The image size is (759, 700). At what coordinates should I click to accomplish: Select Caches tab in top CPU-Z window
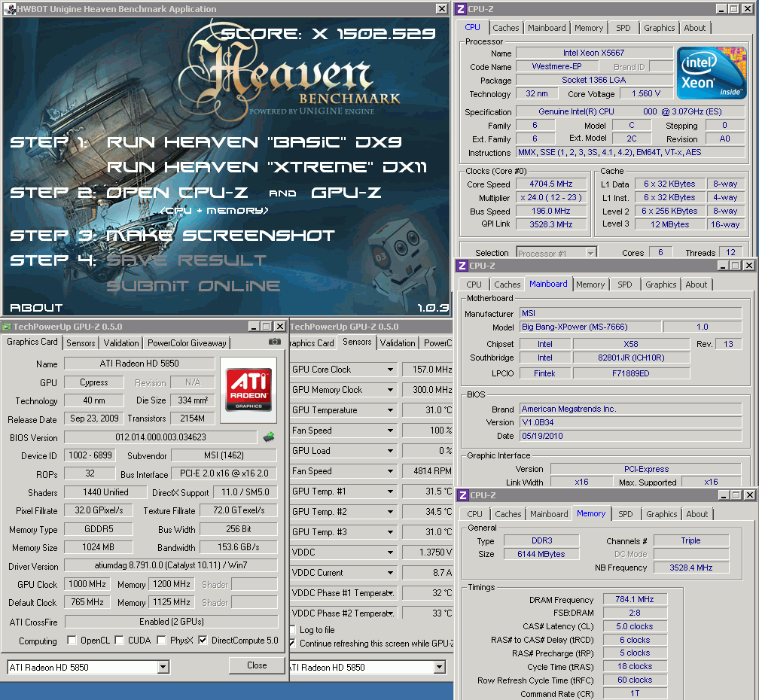tap(506, 28)
